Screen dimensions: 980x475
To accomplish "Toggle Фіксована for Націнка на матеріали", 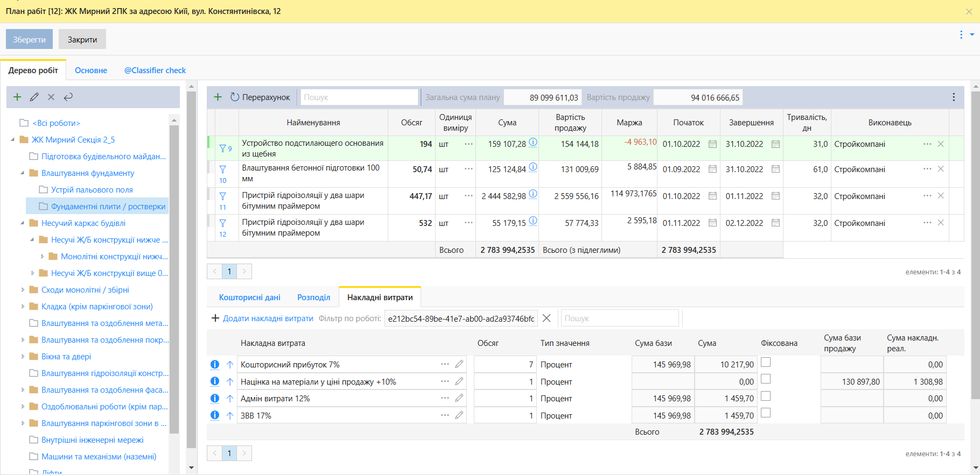I will click(766, 379).
